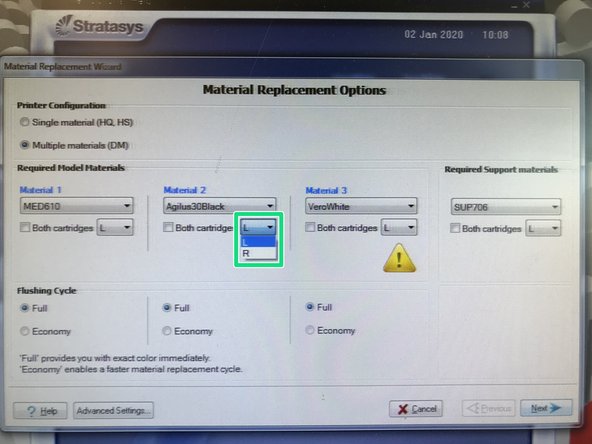
Task: Click the Required Support materials label
Action: 501,170
